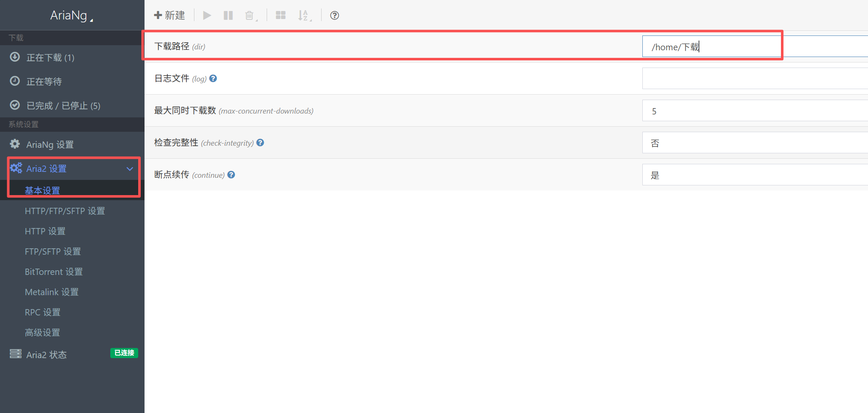868x413 pixels.
Task: Click the 新建 new task button
Action: pos(169,15)
